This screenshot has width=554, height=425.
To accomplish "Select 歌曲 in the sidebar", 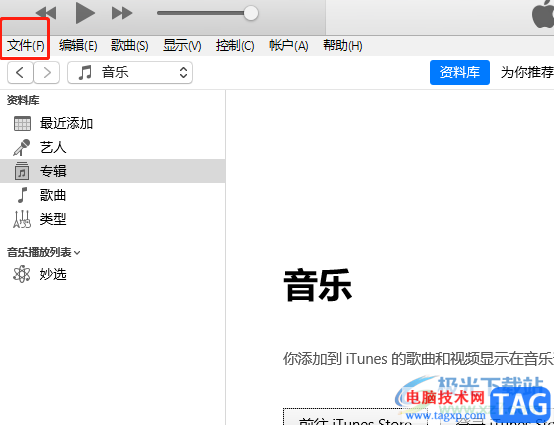I will pyautogui.click(x=112, y=195).
